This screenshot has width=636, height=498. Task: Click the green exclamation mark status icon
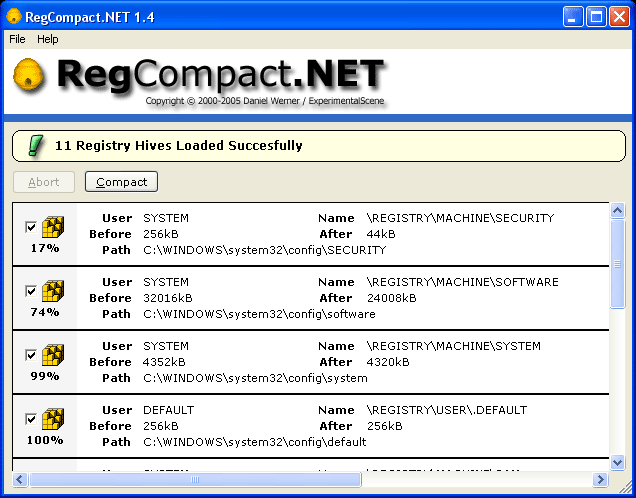click(36, 146)
